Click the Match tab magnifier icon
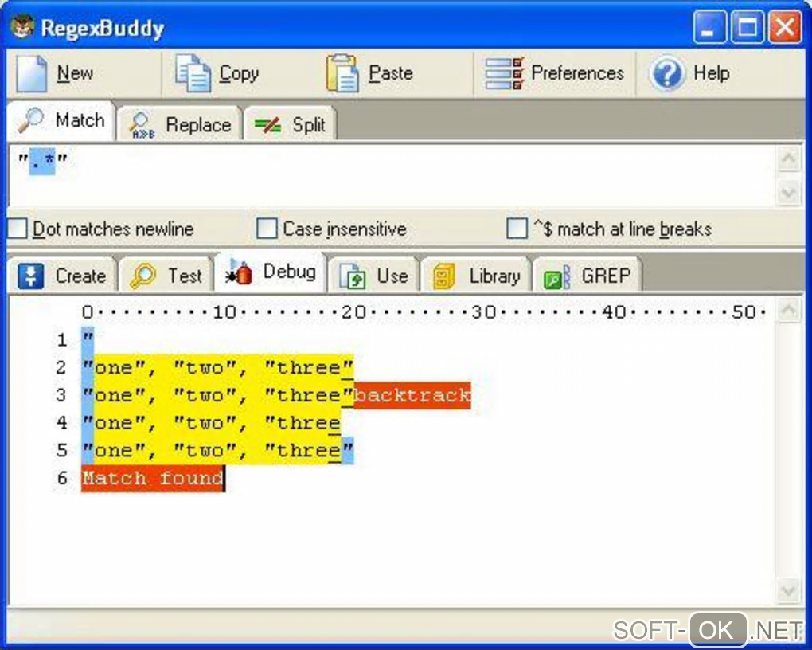The width and height of the screenshot is (812, 650). tap(32, 119)
